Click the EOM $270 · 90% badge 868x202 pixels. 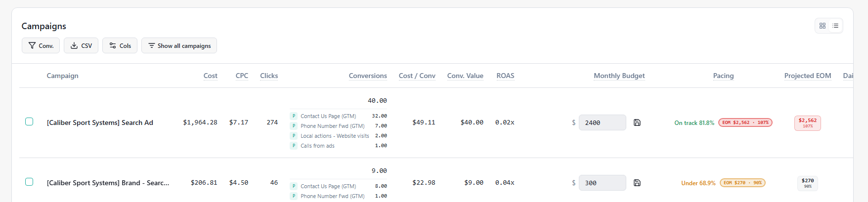pos(742,183)
